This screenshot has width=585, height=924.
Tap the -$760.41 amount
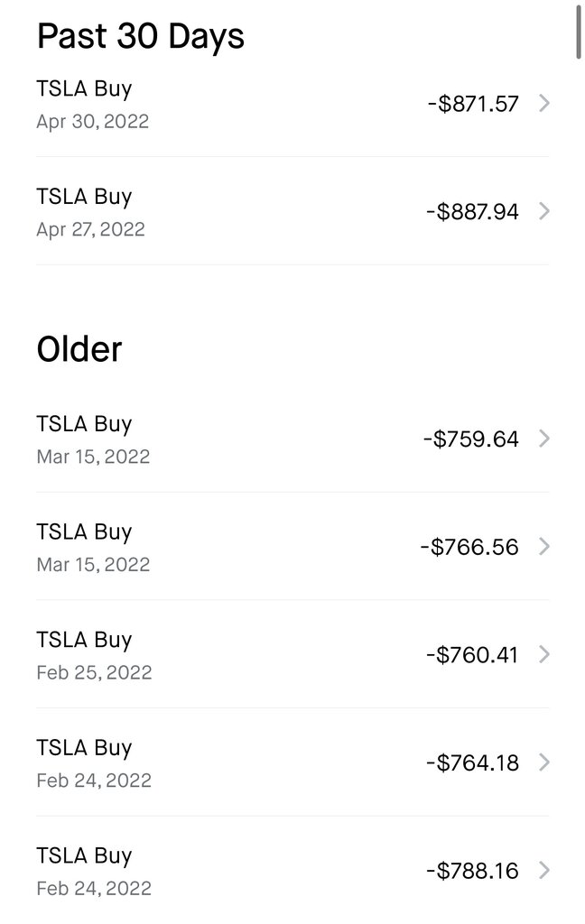click(x=472, y=655)
